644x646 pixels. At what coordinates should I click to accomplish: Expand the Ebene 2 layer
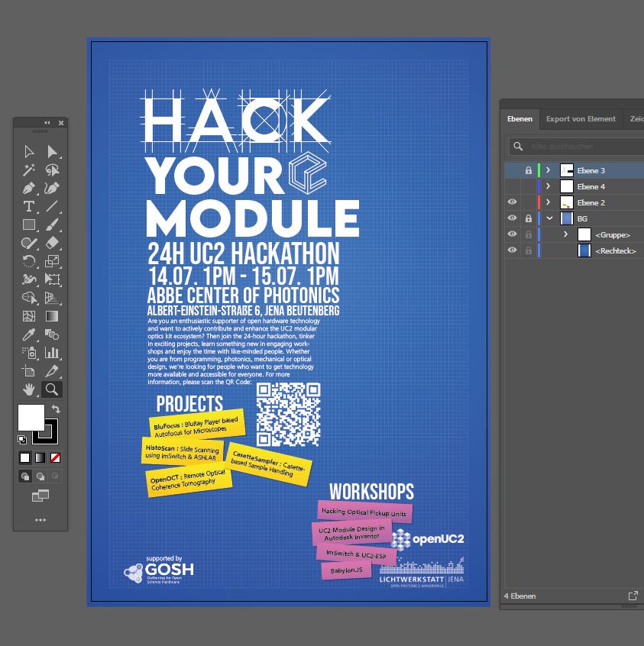tap(548, 202)
